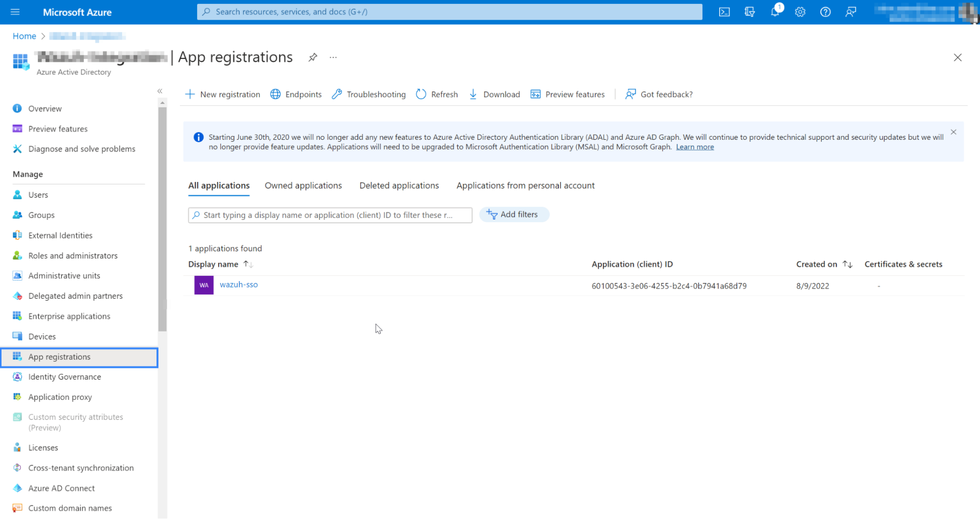Go to Home breadcrumb
This screenshot has width=980, height=519.
pos(25,36)
